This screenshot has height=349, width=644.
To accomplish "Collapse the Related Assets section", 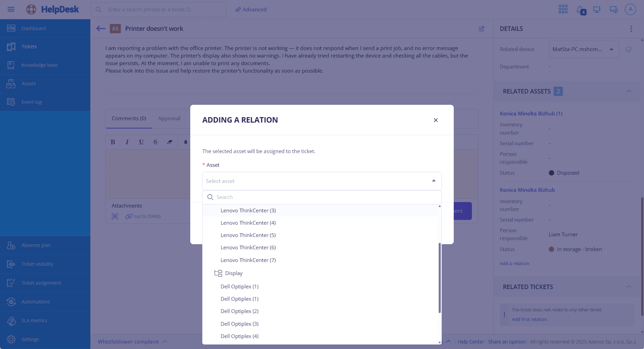I will click(629, 91).
